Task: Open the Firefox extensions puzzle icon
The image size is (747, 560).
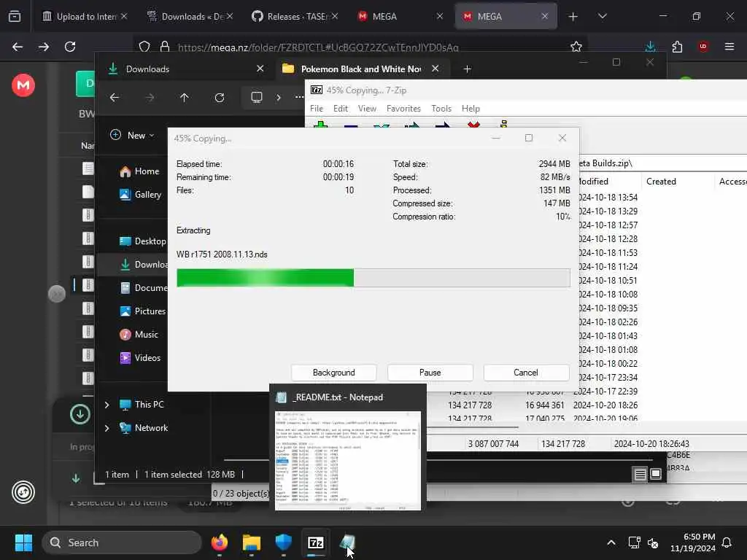Action: coord(677,47)
